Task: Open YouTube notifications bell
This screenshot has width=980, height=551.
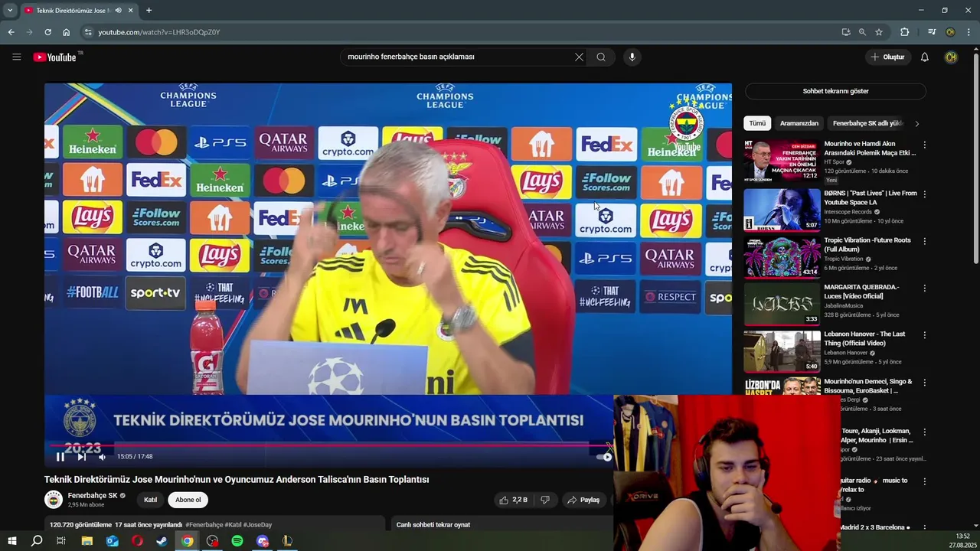Action: tap(924, 57)
